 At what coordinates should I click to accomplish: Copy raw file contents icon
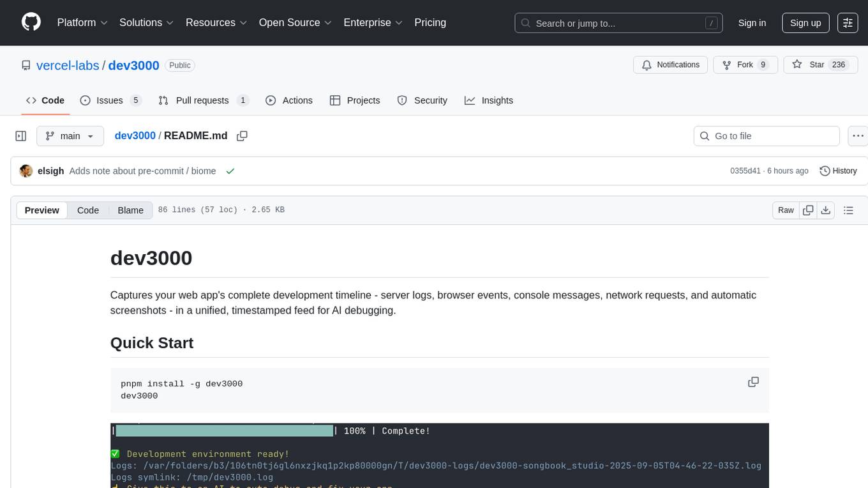808,210
